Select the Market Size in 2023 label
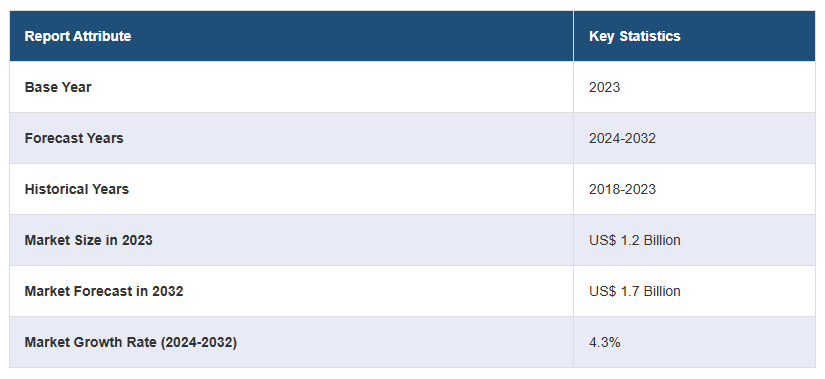Image resolution: width=825 pixels, height=379 pixels. [88, 240]
